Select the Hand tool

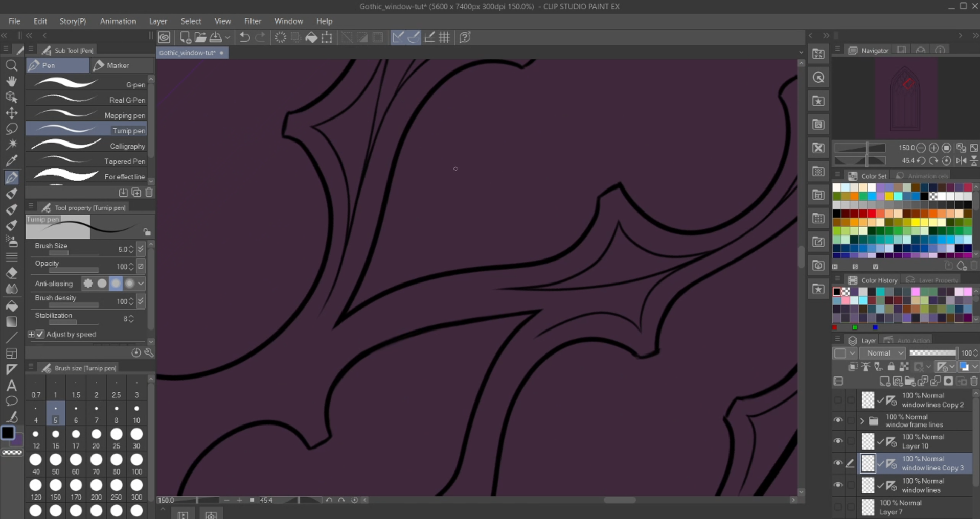click(12, 81)
